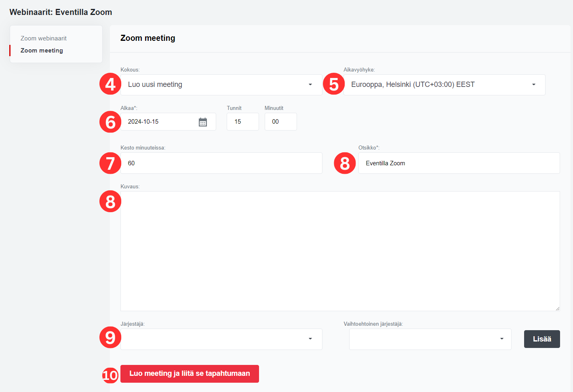Select Zoom webinaarit in the sidebar

44,38
